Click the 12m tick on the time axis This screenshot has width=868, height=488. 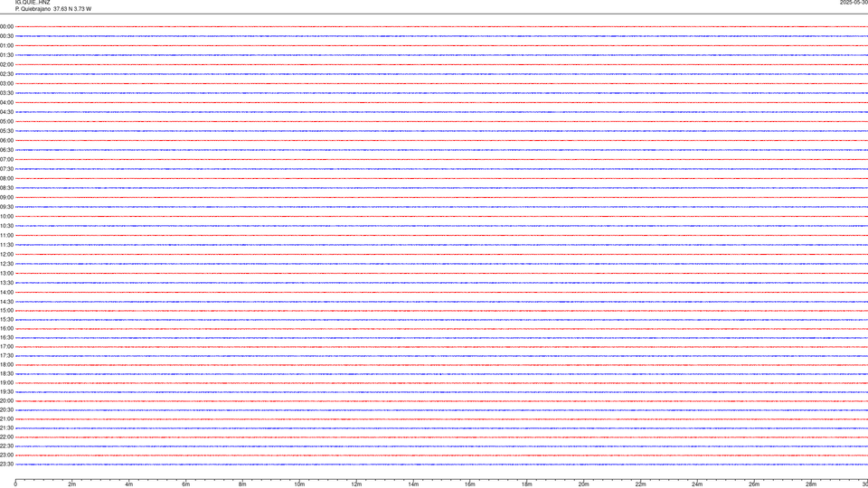356,484
